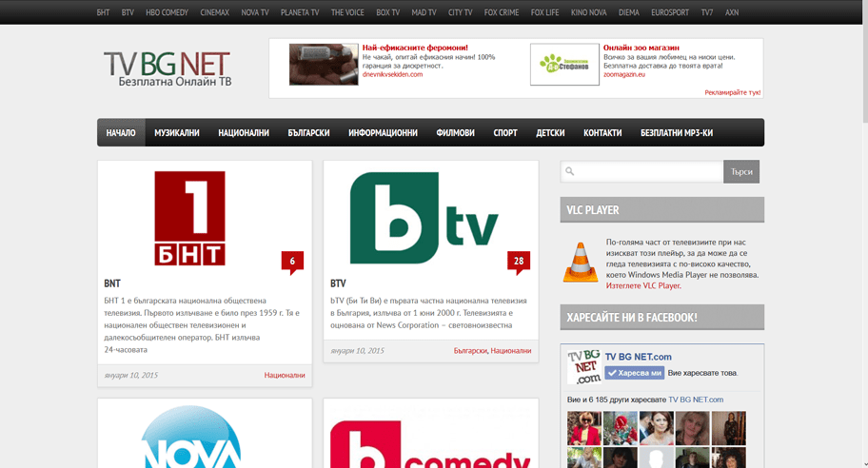Click БНТ in the top channel bar
868x468 pixels.
(x=103, y=12)
